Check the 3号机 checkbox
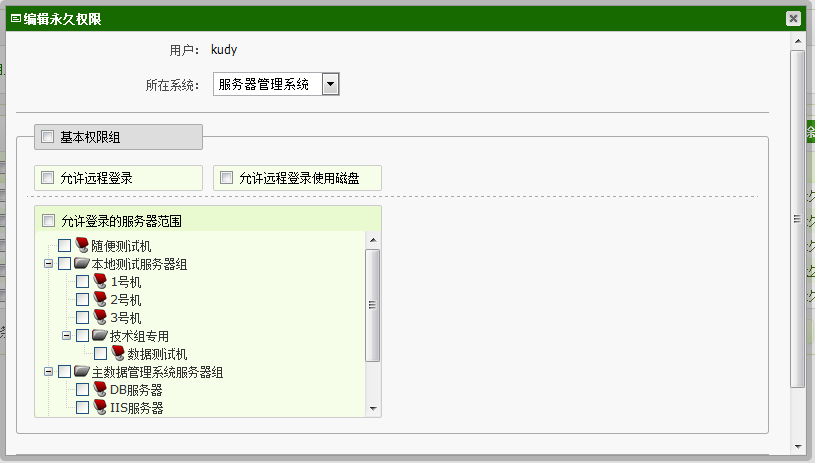 tap(83, 318)
